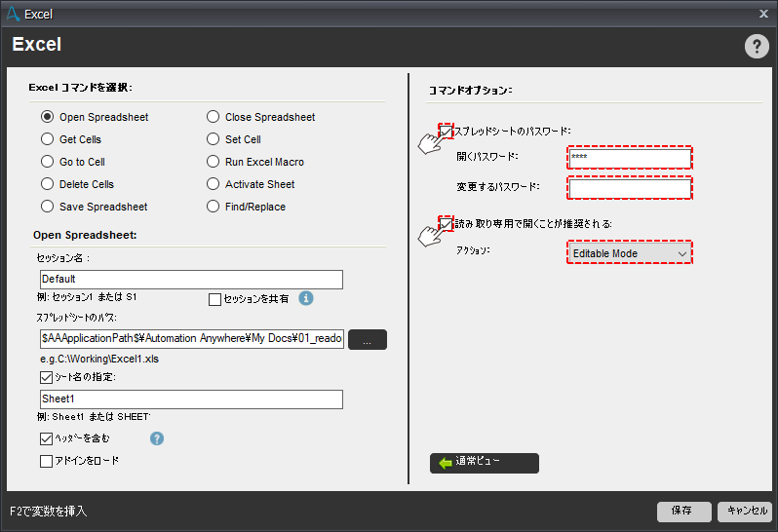Click the キャンセル button

[x=747, y=512]
